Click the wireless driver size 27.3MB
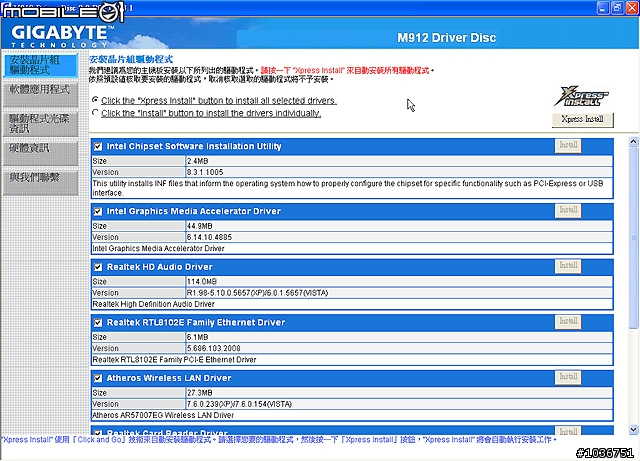Screen dimensions: 640x461 [200, 393]
